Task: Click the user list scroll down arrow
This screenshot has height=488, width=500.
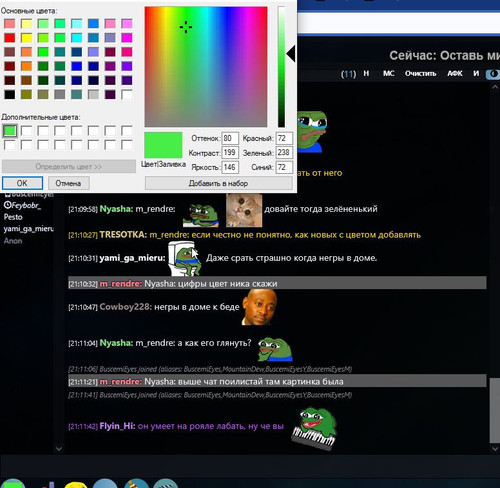Action: (59, 449)
